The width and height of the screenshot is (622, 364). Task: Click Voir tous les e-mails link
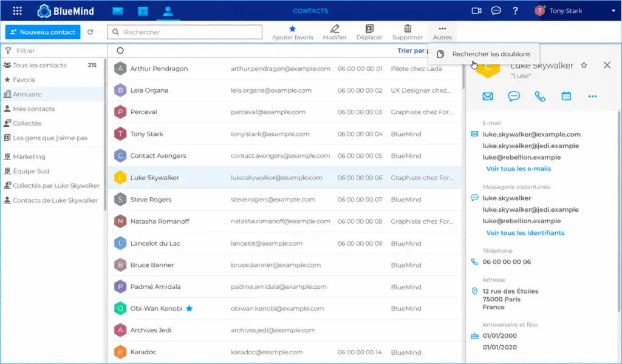tap(519, 169)
